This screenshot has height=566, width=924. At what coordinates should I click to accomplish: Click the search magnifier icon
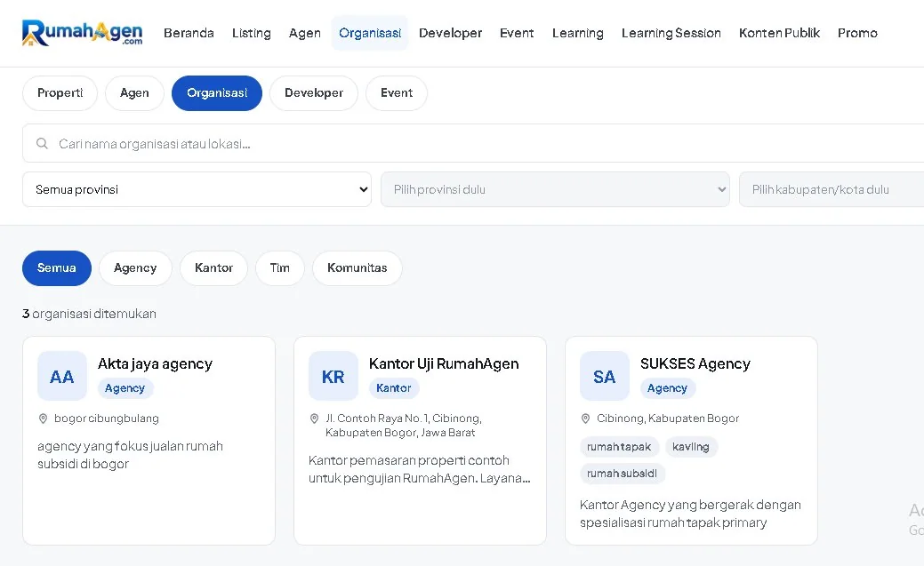click(42, 143)
